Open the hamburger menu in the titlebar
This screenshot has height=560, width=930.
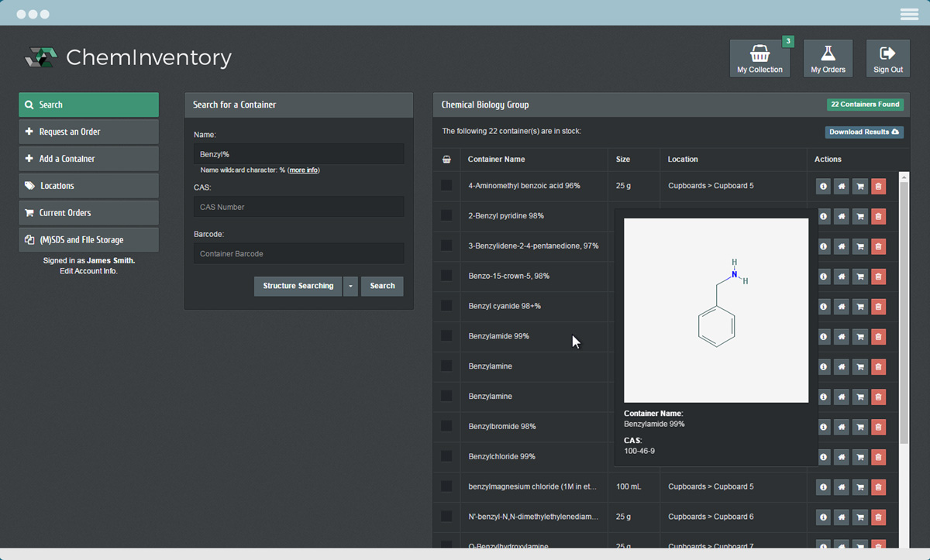click(908, 13)
